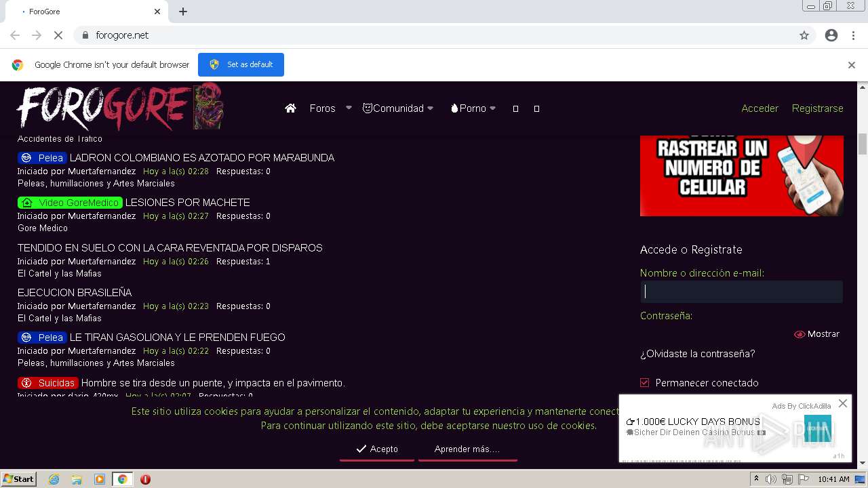Click the clock showing 10:41 AM
Screen dimensions: 868x488
coord(833,479)
